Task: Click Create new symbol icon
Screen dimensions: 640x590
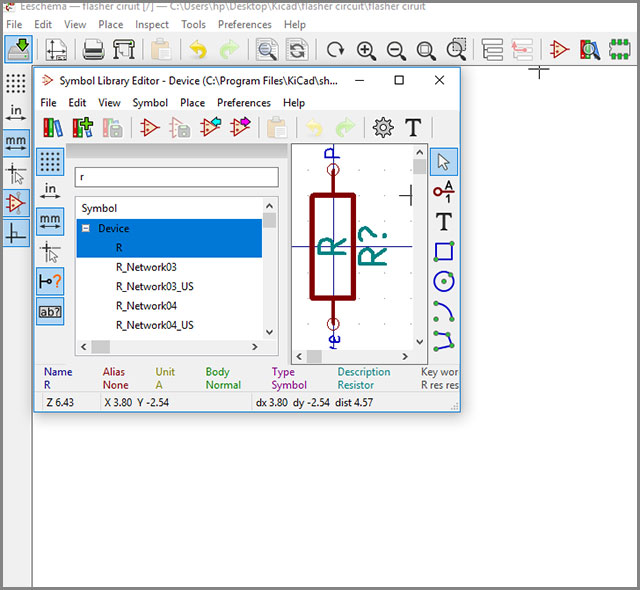Action: point(149,128)
